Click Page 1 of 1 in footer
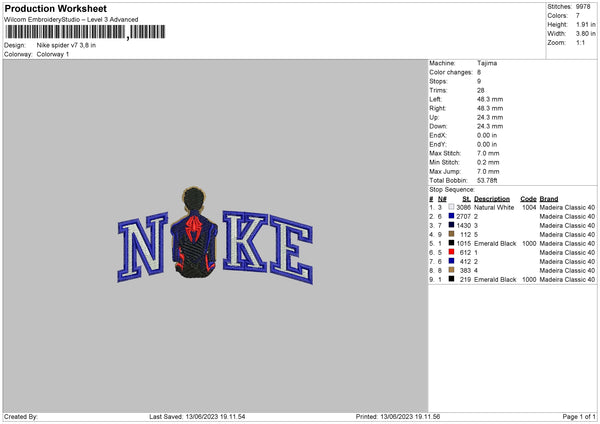600x424 pixels. (x=579, y=416)
